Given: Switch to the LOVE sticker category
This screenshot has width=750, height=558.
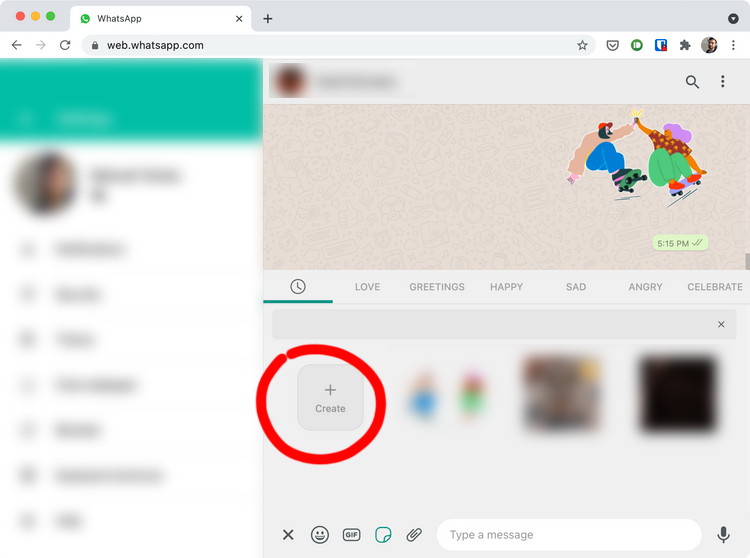Looking at the screenshot, I should 367,287.
